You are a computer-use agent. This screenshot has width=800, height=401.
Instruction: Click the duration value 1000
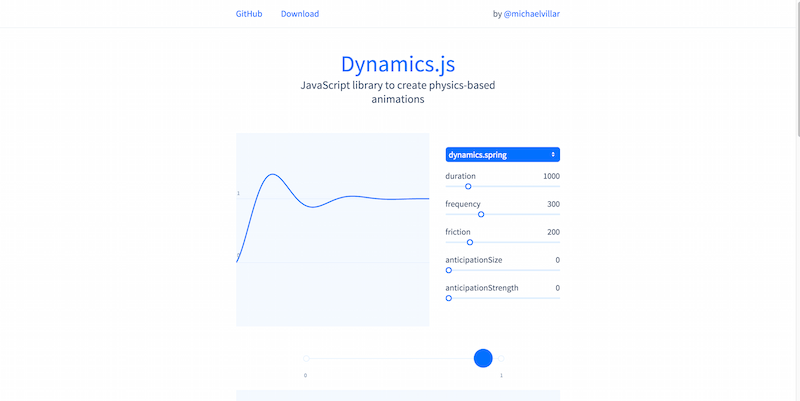pyautogui.click(x=551, y=176)
